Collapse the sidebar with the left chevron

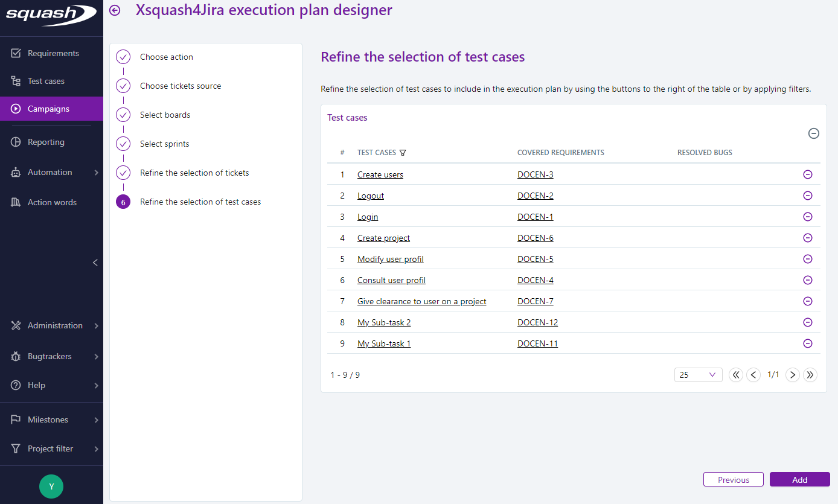(x=95, y=263)
